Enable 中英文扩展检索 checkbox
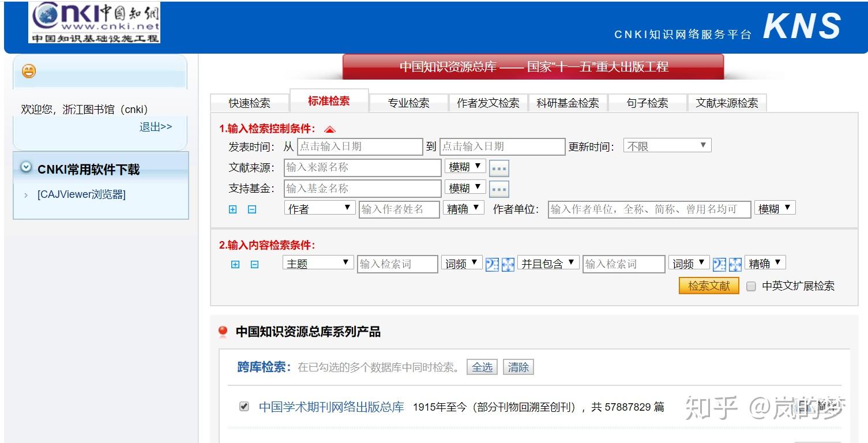Image resolution: width=868 pixels, height=443 pixels. (751, 286)
